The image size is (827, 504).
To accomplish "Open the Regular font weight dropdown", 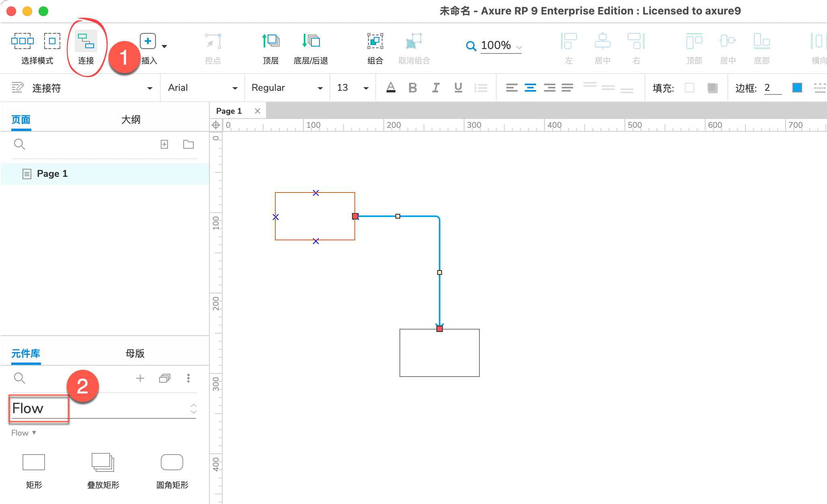I will coord(320,88).
